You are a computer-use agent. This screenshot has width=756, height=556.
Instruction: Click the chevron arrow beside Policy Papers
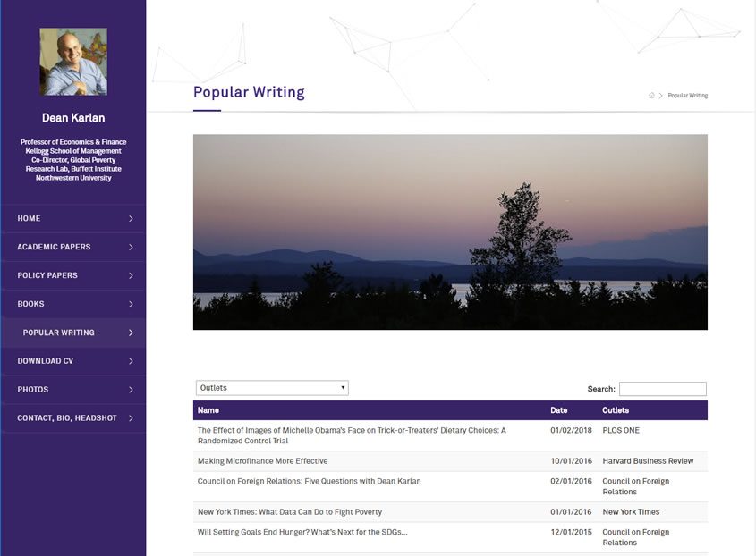point(131,275)
